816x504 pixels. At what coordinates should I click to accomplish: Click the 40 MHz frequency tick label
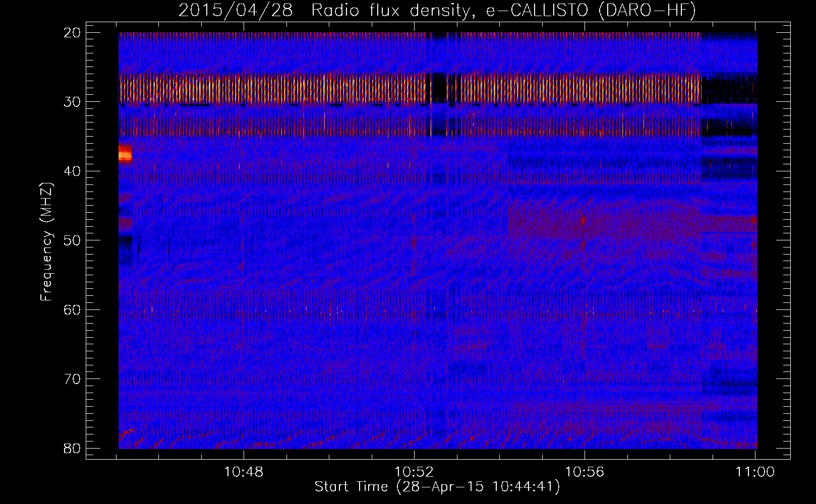[72, 171]
